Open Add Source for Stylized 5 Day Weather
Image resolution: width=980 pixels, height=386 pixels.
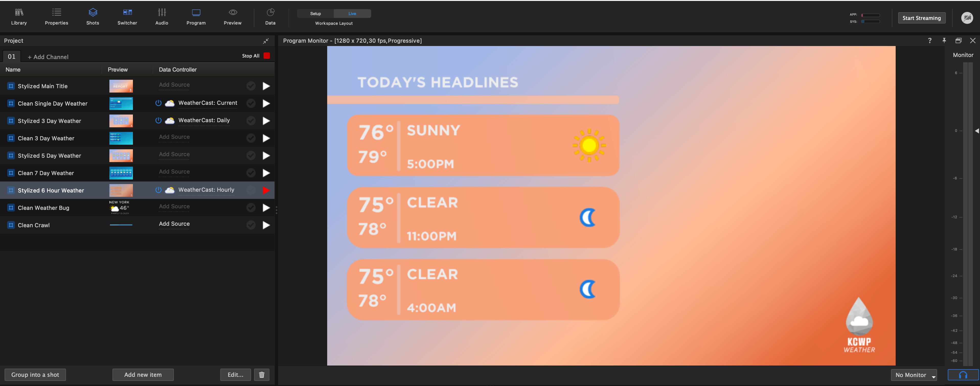[174, 154]
